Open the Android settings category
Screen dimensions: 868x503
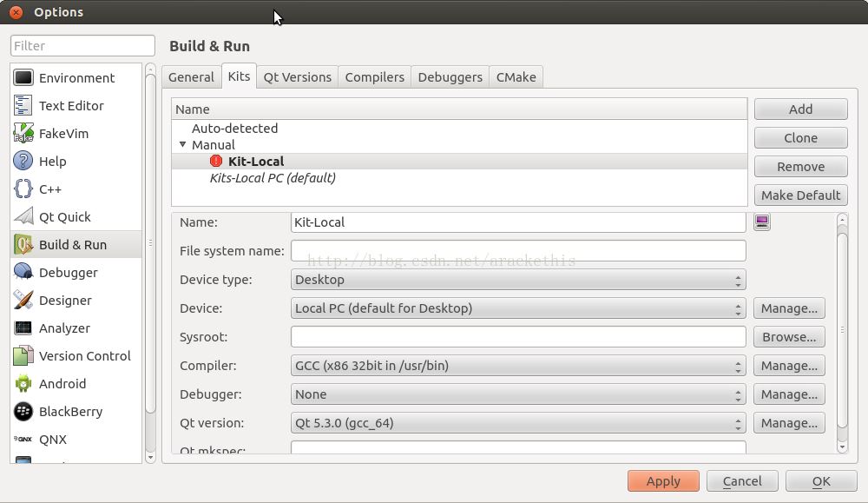(x=62, y=384)
